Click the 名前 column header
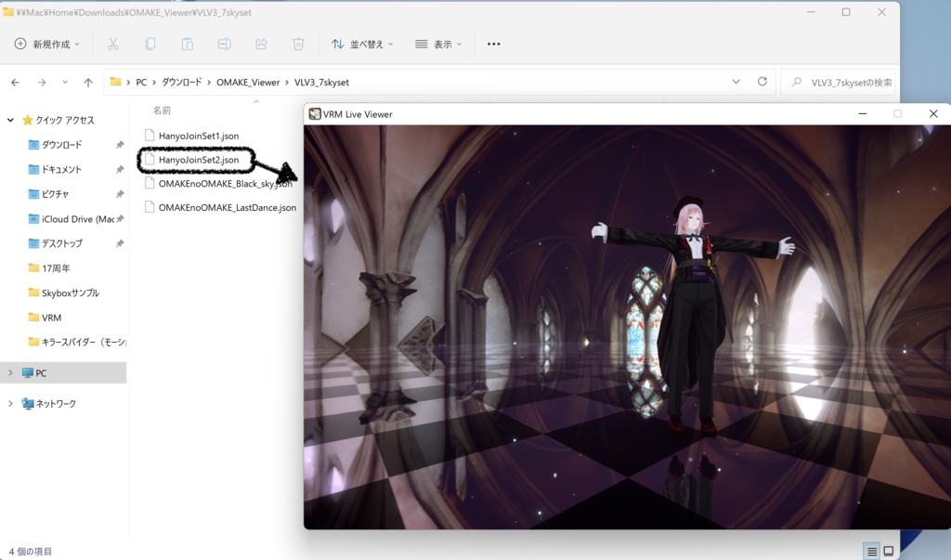This screenshot has width=951, height=560. click(162, 110)
